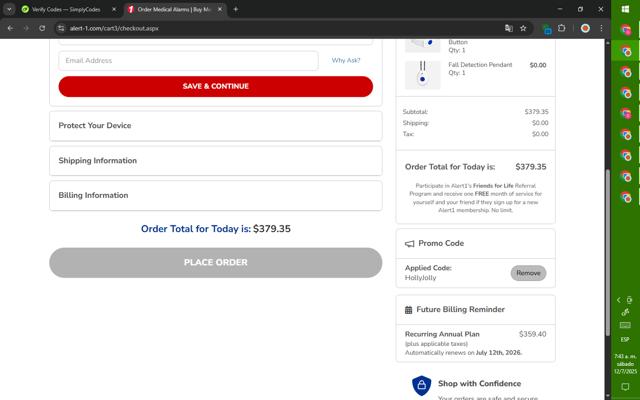Open the Windows Start button
The height and width of the screenshot is (400, 640).
coord(625,9)
